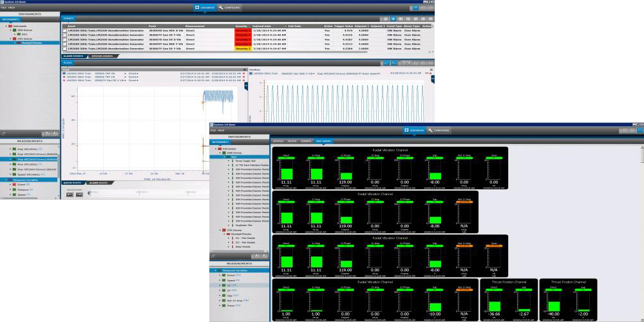This screenshot has width=644, height=322.
Task: Click the Severity 3 yellow event cell
Action: click(243, 48)
